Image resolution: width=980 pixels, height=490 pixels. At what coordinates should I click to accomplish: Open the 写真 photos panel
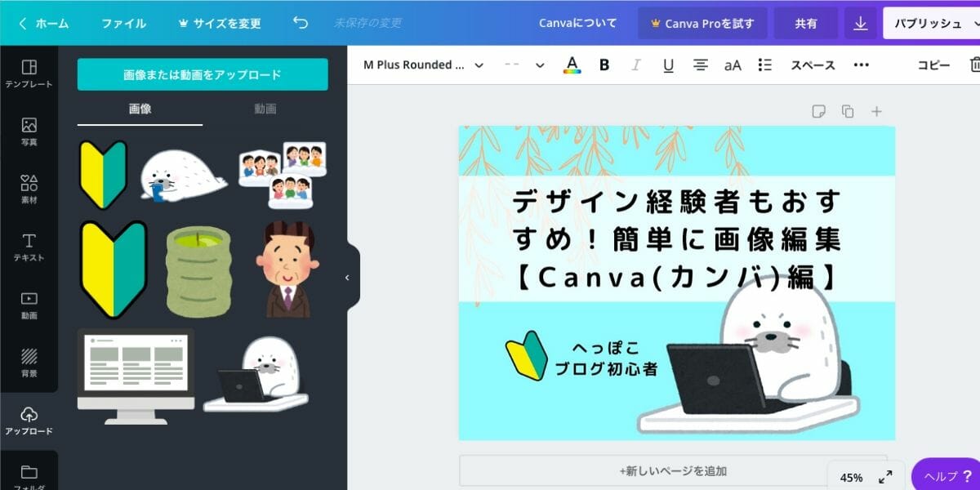tap(29, 131)
